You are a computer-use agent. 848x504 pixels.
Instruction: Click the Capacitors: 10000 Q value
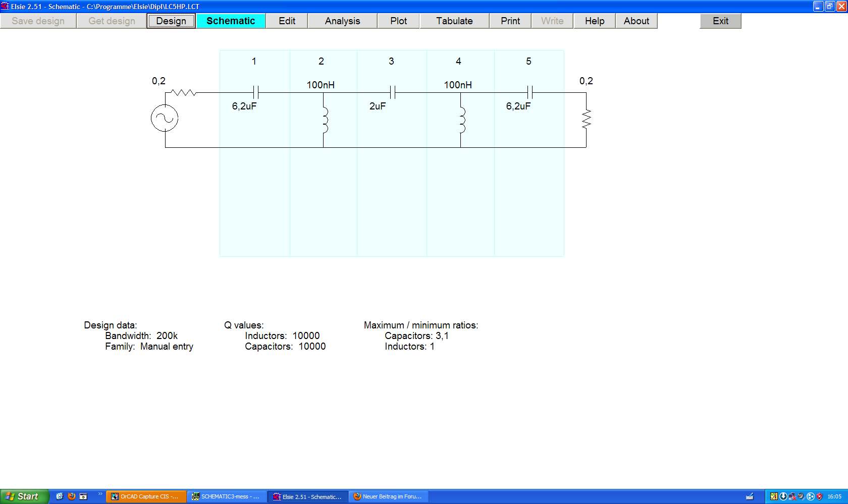[x=285, y=346]
